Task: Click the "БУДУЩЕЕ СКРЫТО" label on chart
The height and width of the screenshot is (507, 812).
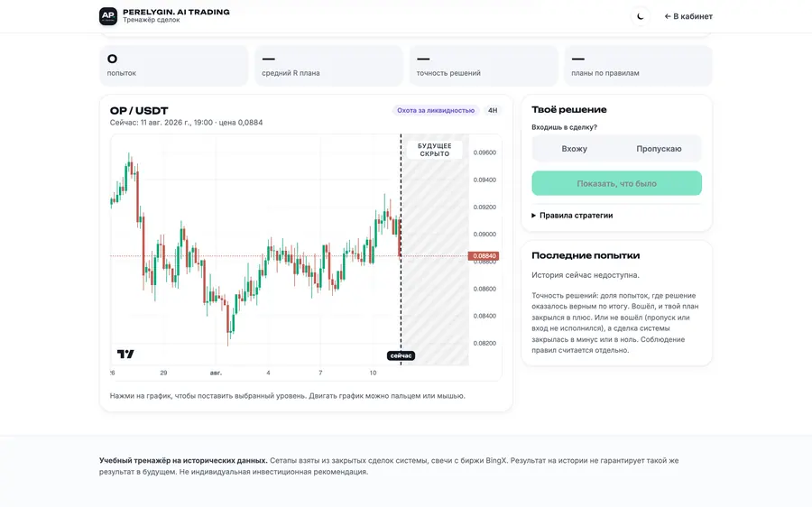Action: (435, 150)
